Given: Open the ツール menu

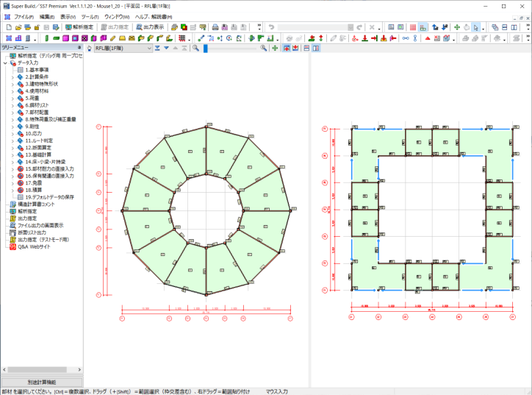Looking at the screenshot, I should 90,17.
